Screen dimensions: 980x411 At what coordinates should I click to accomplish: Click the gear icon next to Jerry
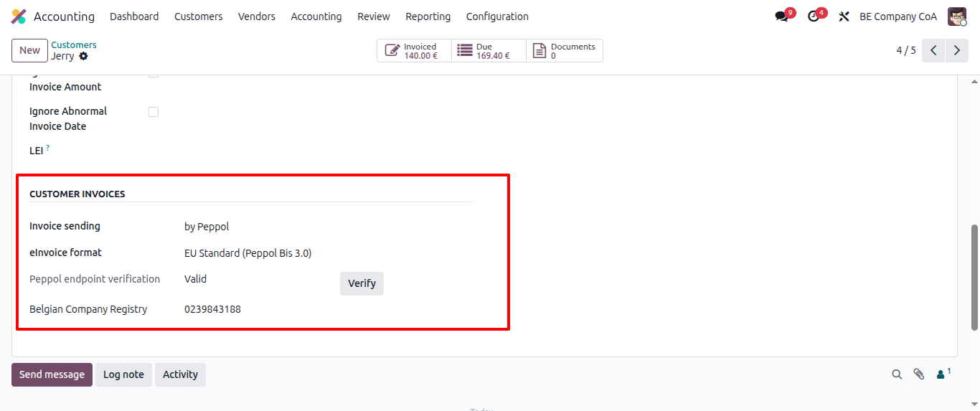[83, 56]
